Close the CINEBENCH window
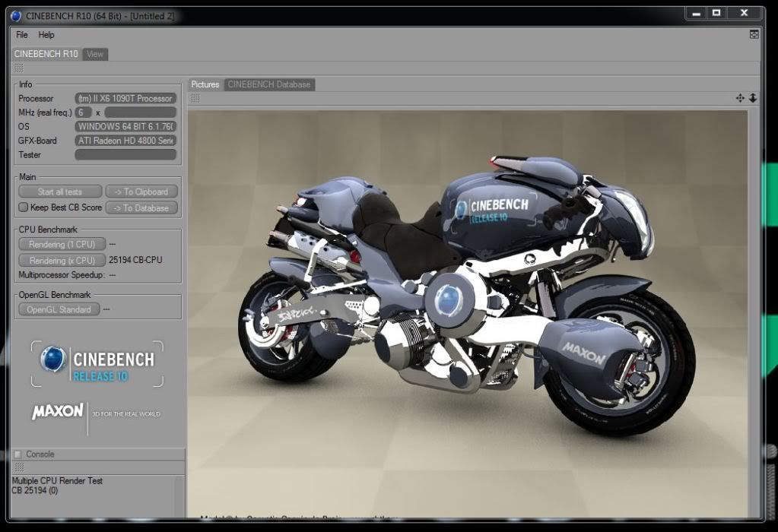This screenshot has width=778, height=532. [745, 14]
